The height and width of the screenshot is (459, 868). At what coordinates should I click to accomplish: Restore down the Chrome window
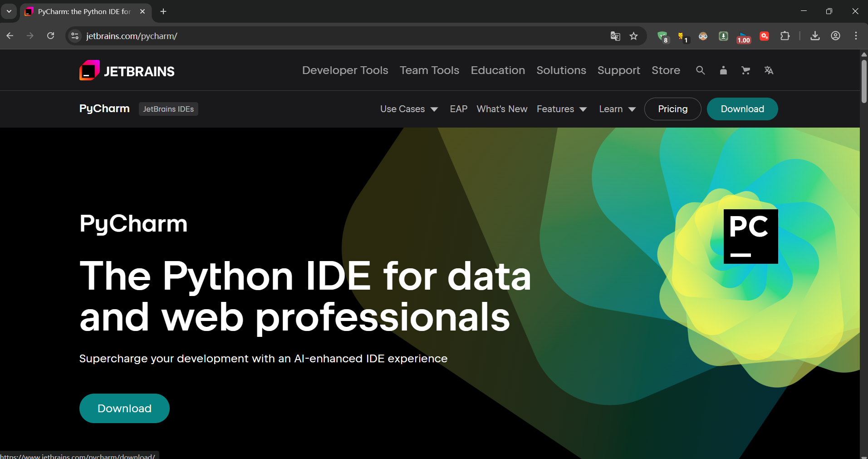click(829, 11)
